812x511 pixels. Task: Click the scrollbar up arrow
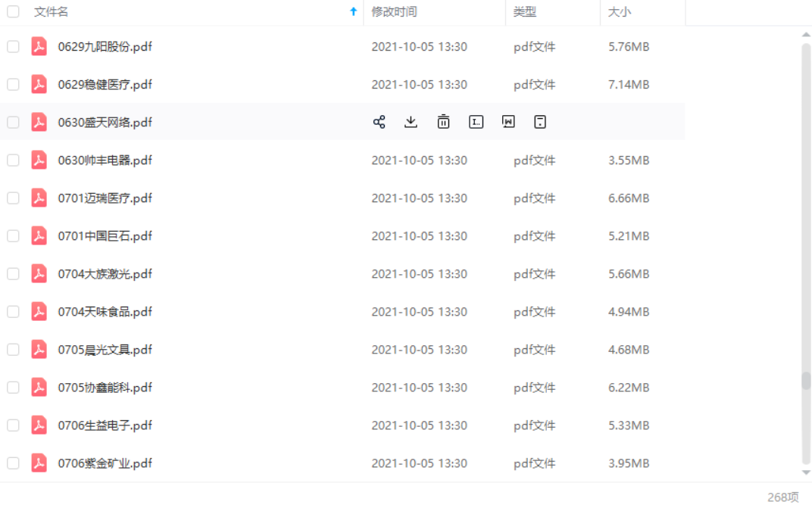pyautogui.click(x=806, y=35)
